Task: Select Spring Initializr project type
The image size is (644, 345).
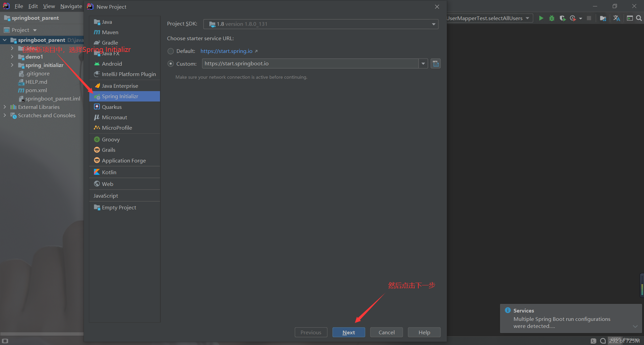Action: [x=124, y=96]
